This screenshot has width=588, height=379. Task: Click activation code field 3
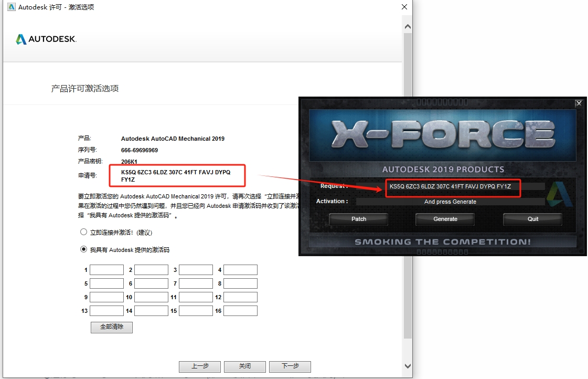tap(196, 270)
